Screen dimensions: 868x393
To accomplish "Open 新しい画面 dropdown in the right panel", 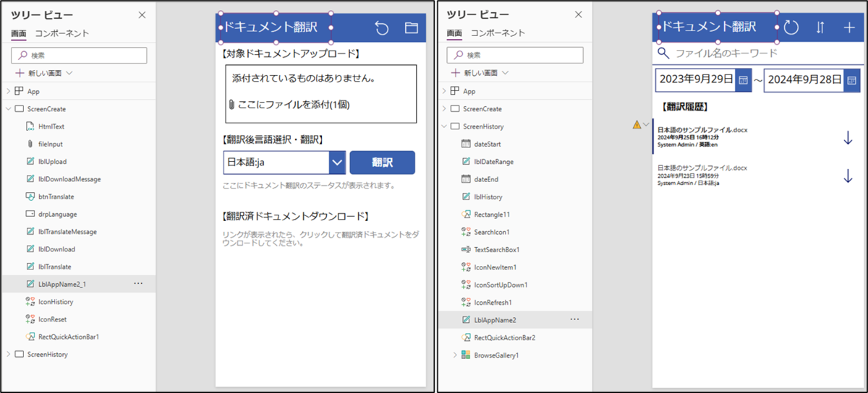I will tap(505, 73).
